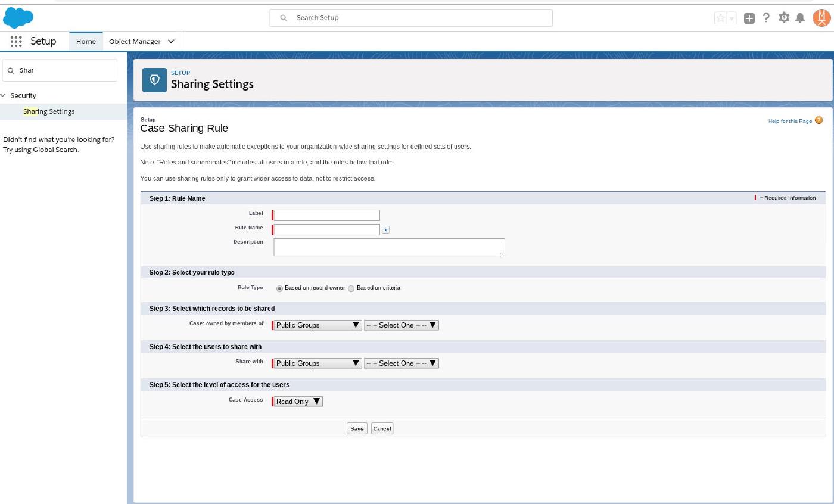Viewport: 834px width, 504px height.
Task: Open the Help for this Page link
Action: point(790,121)
